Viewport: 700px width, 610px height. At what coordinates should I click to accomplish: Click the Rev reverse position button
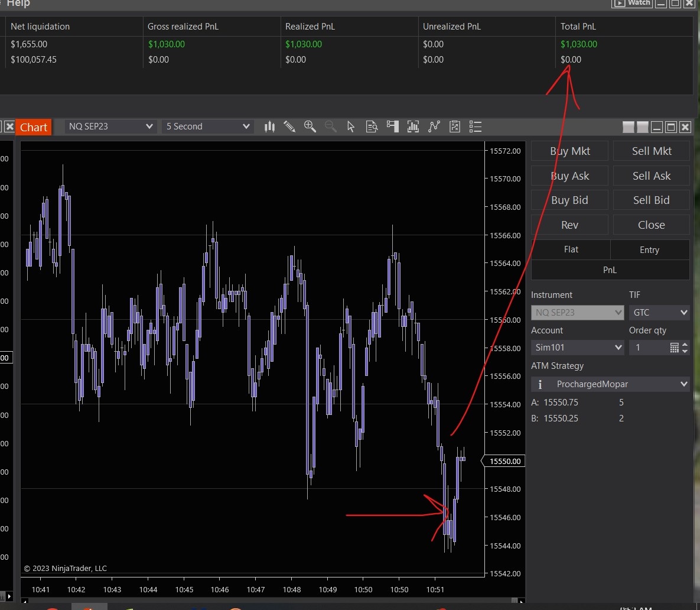click(x=569, y=225)
